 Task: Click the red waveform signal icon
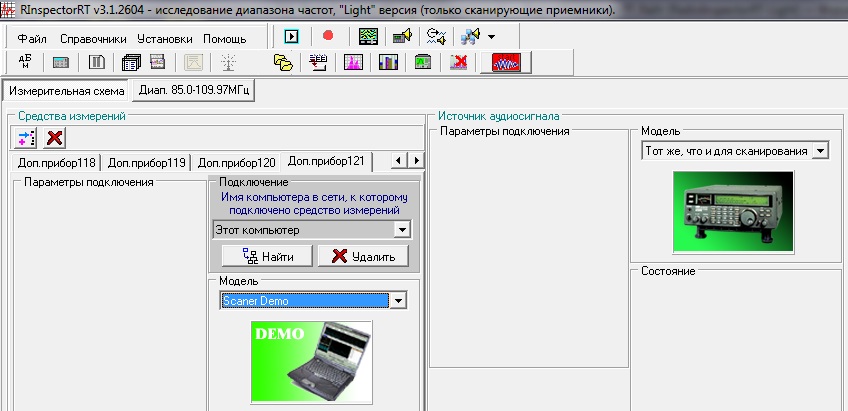point(505,62)
